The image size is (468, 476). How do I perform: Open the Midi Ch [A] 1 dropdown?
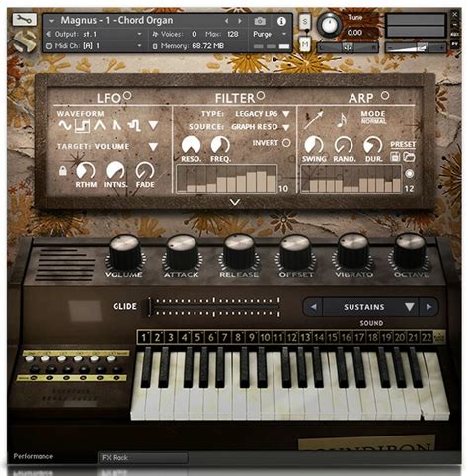139,46
